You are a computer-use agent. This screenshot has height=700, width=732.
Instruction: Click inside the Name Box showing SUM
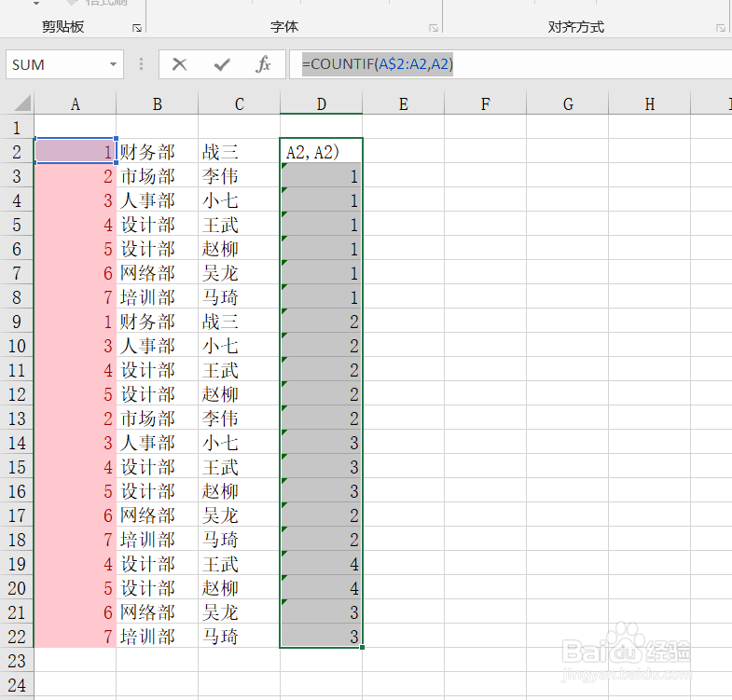pos(56,64)
